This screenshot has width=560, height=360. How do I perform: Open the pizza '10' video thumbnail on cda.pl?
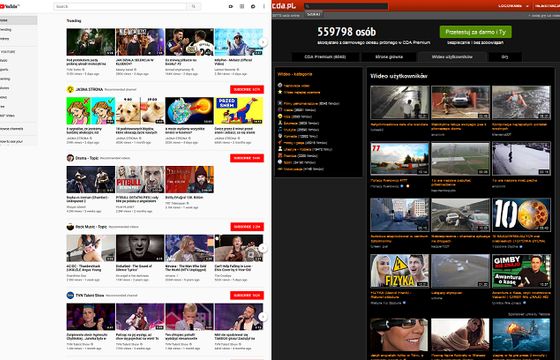point(521,215)
